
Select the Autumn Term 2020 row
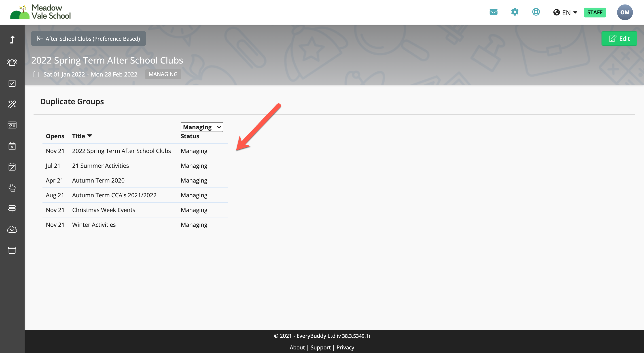135,180
